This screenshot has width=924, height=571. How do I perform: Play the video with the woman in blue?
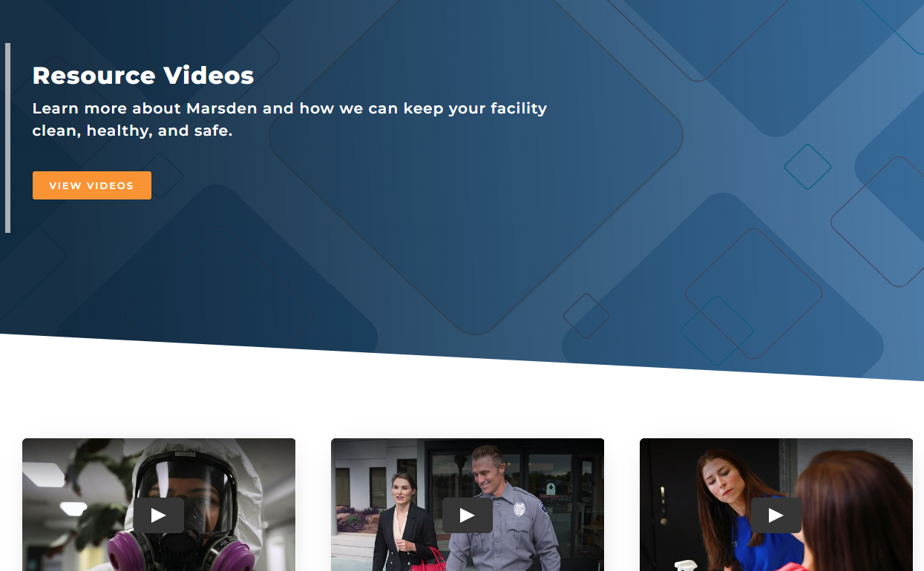tap(776, 515)
